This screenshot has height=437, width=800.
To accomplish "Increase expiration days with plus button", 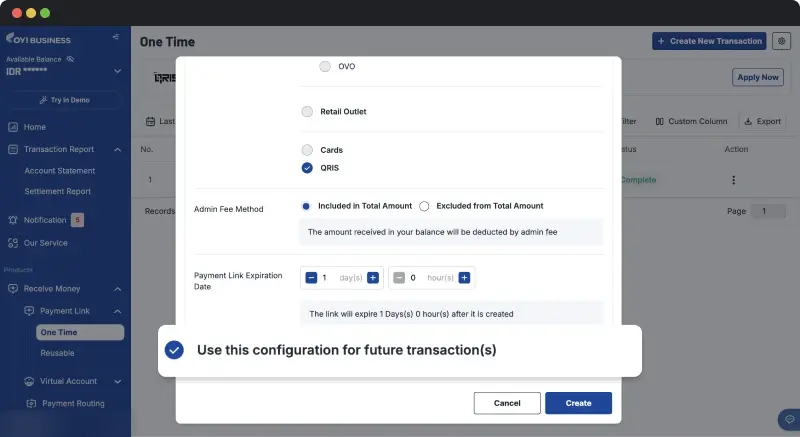I will click(x=373, y=278).
